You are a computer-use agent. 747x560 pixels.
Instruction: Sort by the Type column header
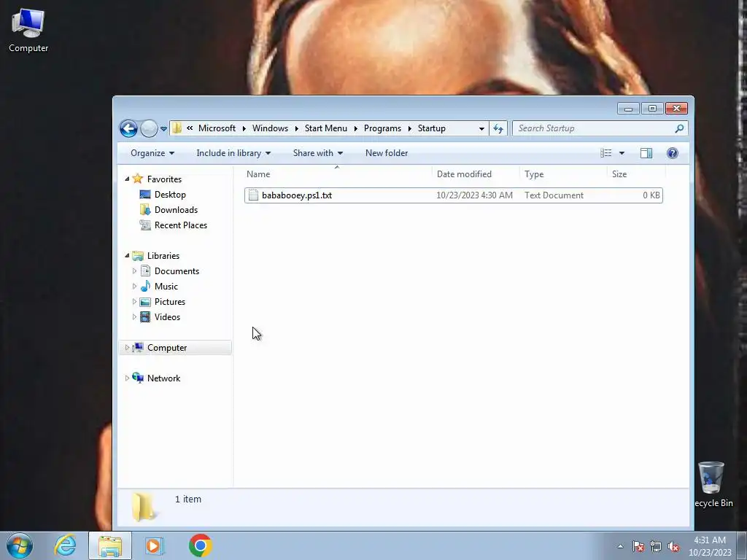[563, 174]
